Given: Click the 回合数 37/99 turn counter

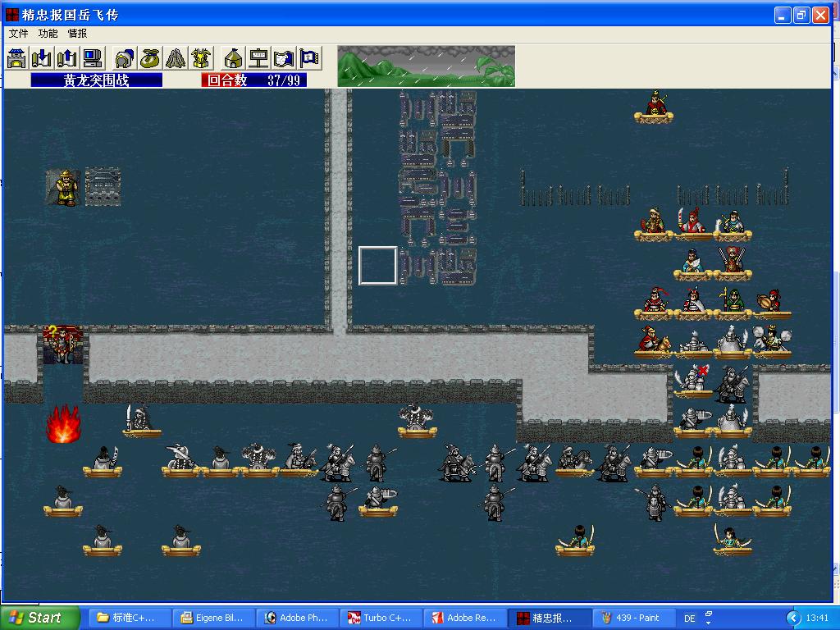Looking at the screenshot, I should tap(254, 80).
